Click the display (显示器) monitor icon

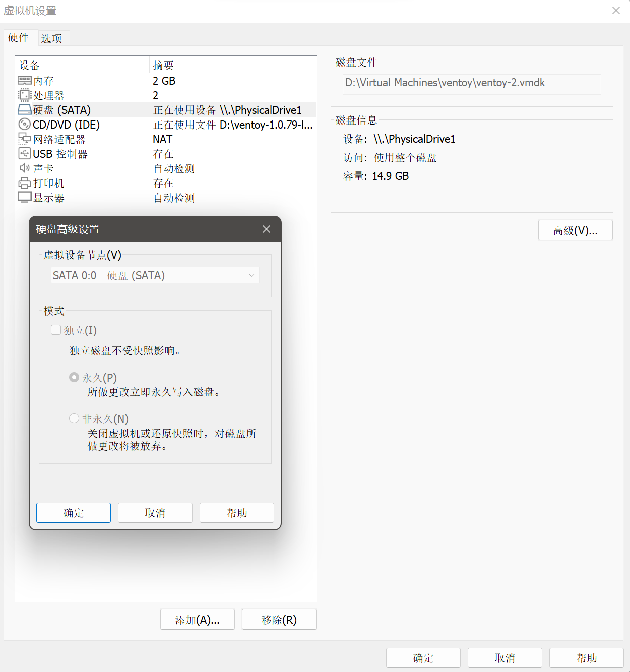coord(25,198)
